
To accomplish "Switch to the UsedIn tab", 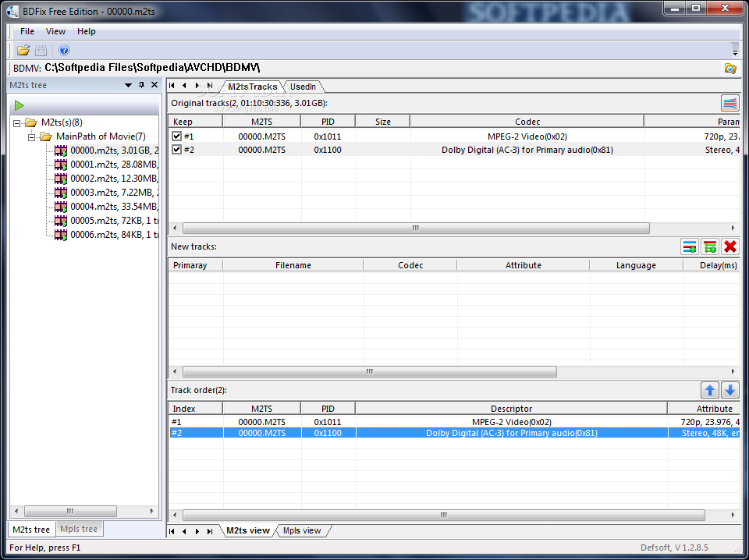I will coord(303,87).
